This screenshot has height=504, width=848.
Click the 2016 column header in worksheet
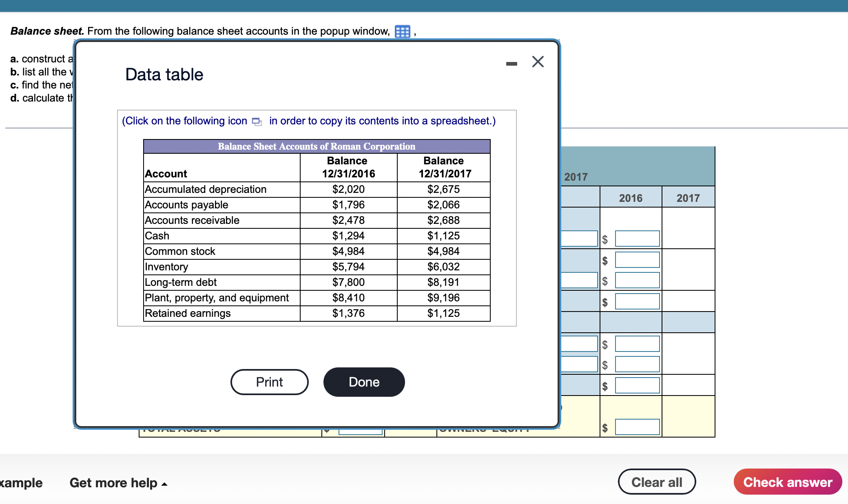[x=631, y=198]
